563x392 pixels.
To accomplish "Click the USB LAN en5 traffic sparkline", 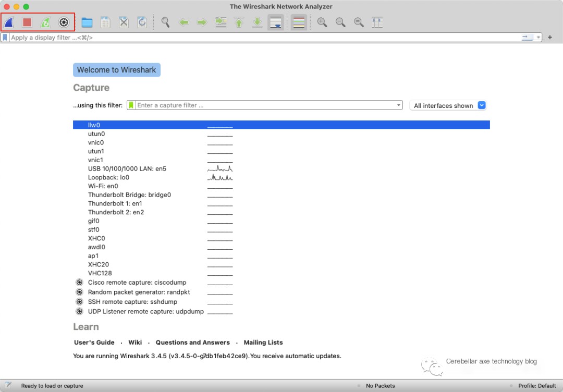I will coord(220,169).
